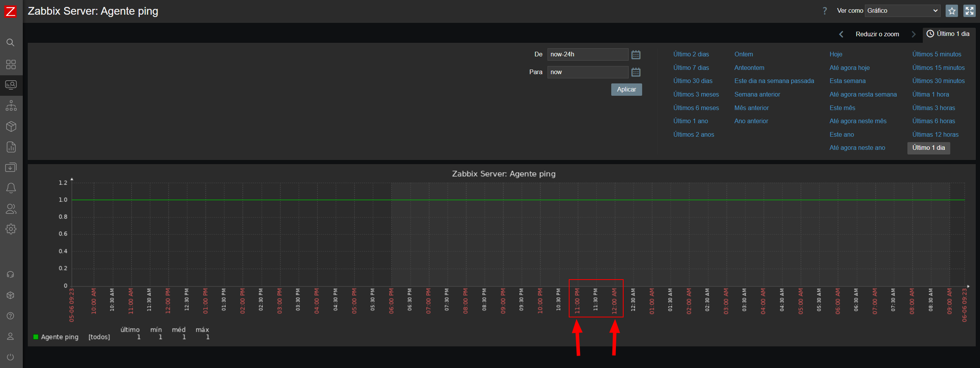Select Até agora neste ano range

point(857,148)
